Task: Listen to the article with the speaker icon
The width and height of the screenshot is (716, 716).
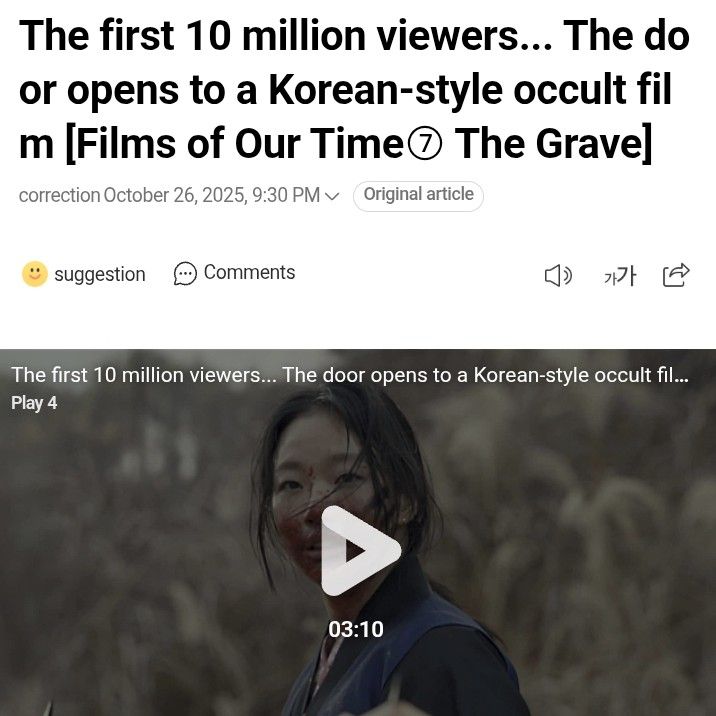Action: click(x=558, y=276)
